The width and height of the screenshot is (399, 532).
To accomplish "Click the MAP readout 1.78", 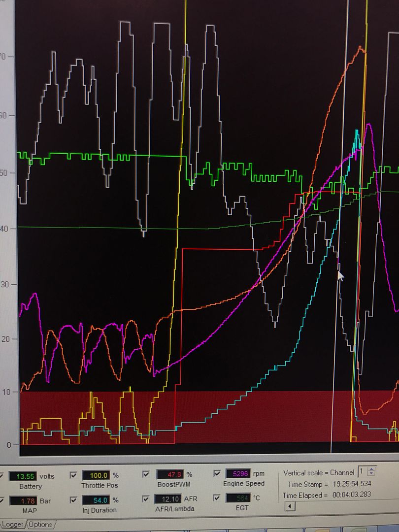I will tap(23, 501).
